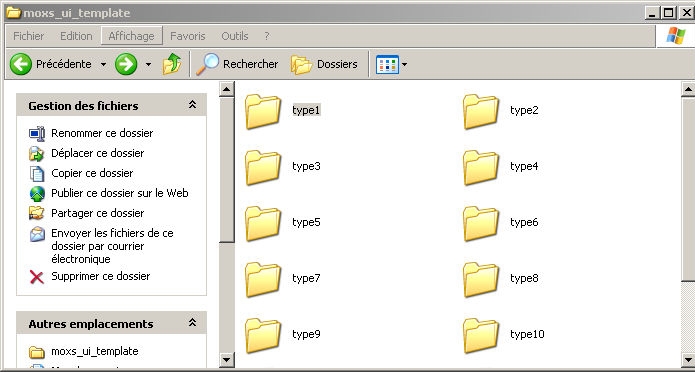Click the type8 folder name label
This screenshot has height=372, width=695.
(524, 278)
